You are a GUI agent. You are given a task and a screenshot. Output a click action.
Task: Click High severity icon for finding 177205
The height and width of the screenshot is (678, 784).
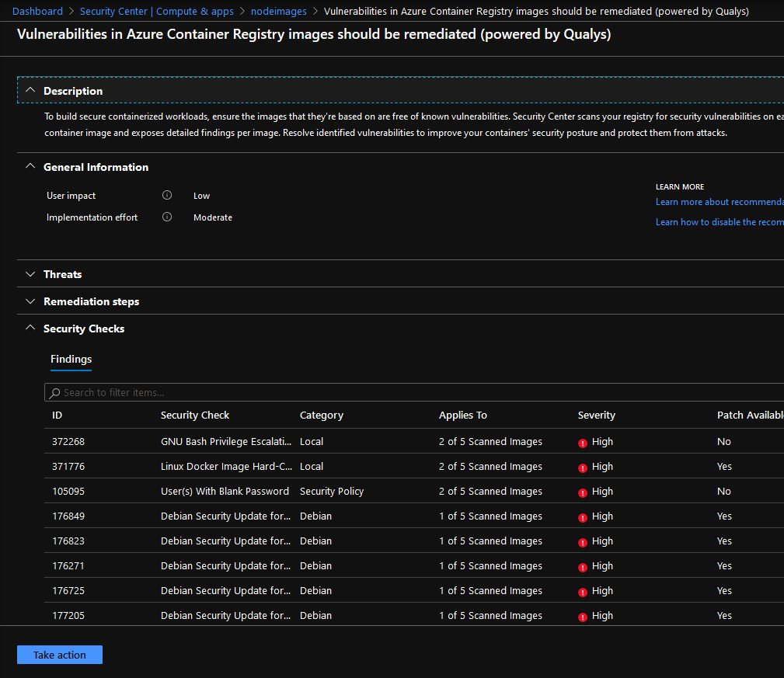(583, 617)
